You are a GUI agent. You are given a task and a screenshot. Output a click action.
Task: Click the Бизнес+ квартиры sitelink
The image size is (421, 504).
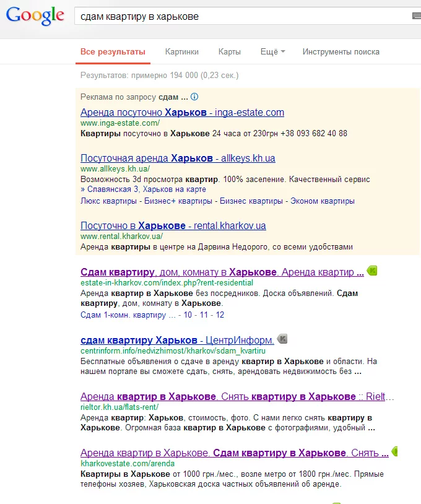[x=178, y=201]
